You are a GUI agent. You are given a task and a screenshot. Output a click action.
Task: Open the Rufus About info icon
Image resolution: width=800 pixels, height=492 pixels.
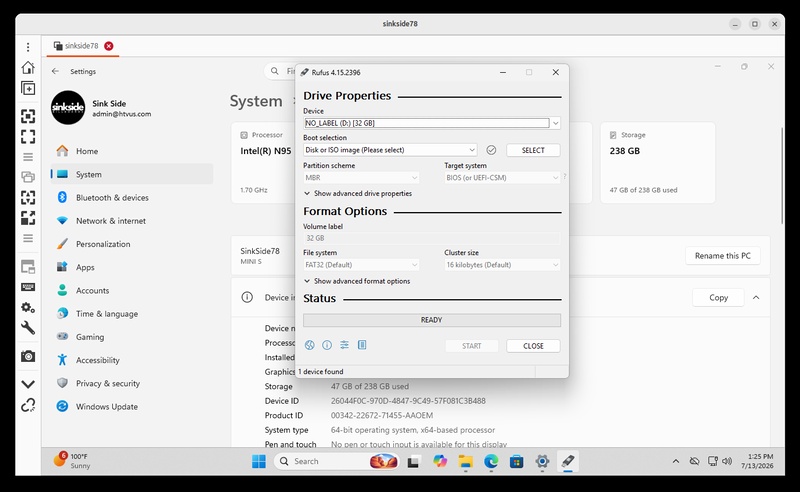tap(327, 345)
